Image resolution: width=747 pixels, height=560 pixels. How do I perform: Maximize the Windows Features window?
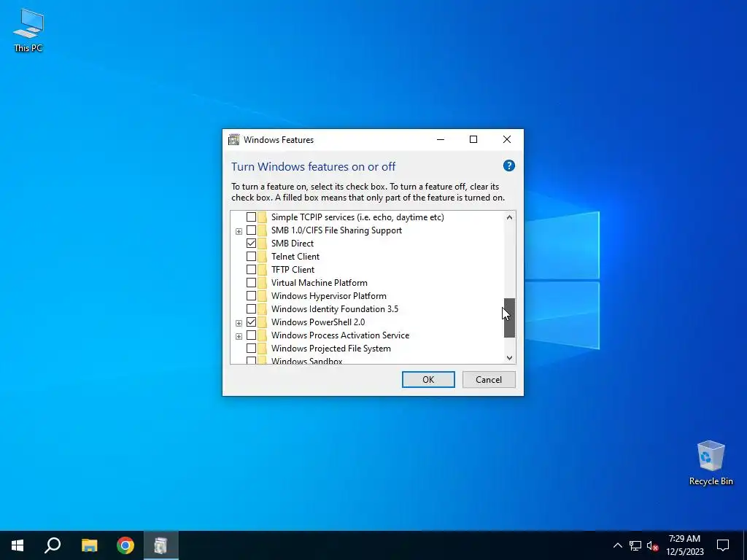(x=473, y=139)
